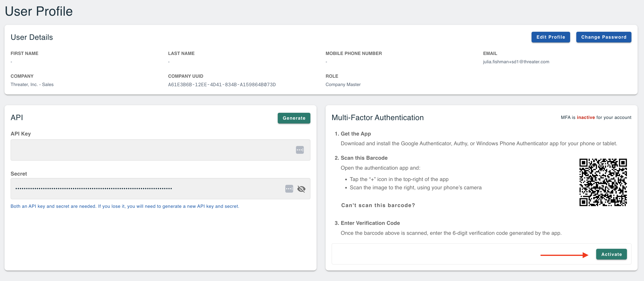The image size is (644, 281).
Task: Click the red "inactive" MFA status word
Action: (586, 117)
